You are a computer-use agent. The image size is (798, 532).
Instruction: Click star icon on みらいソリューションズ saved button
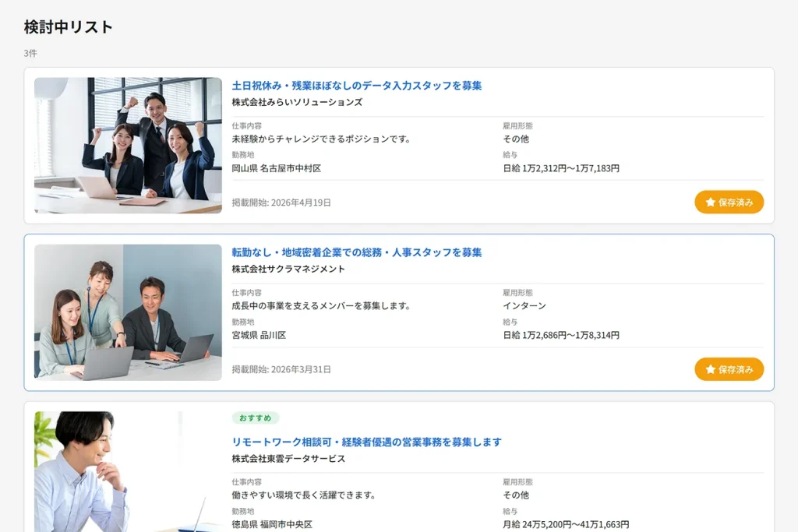[711, 202]
